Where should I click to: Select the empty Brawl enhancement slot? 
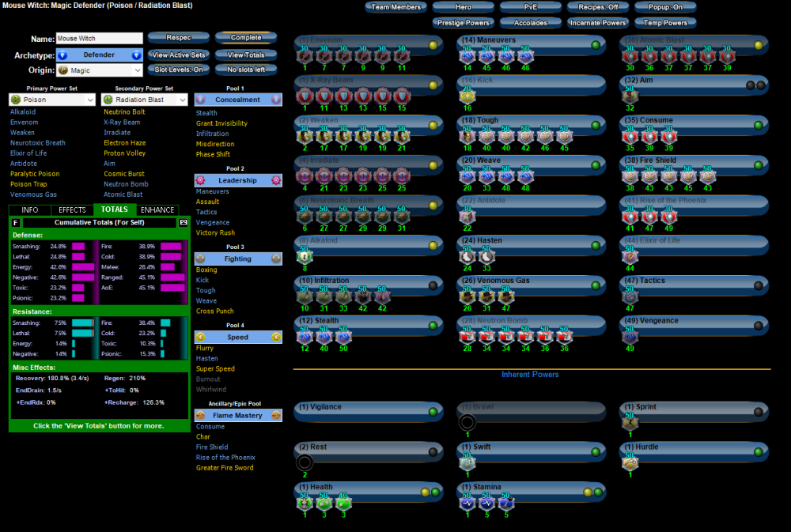click(468, 422)
